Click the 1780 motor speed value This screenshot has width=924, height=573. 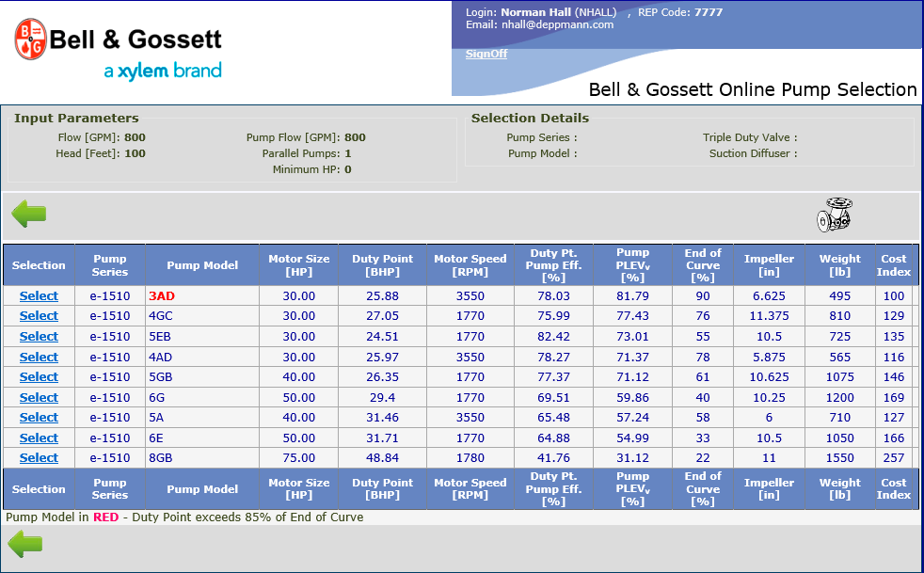[470, 458]
